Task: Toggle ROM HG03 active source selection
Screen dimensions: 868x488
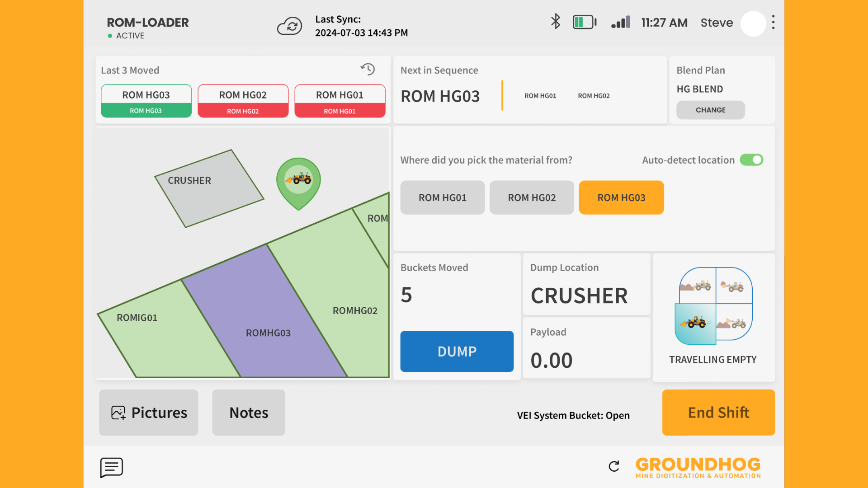Action: click(621, 197)
